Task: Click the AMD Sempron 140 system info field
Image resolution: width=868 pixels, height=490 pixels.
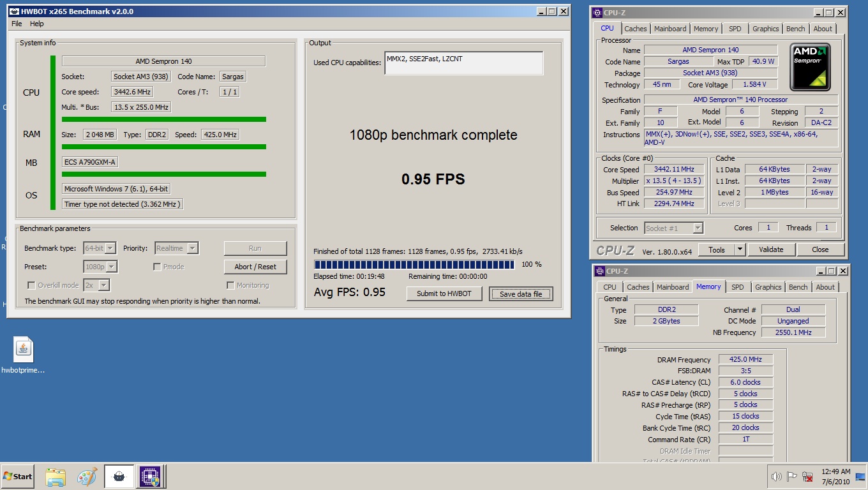Action: (163, 61)
